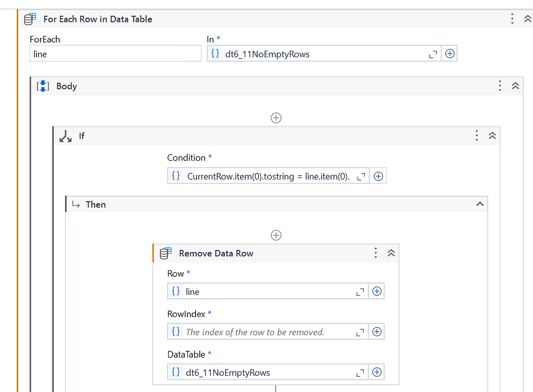Viewport: 533px width, 392px height.
Task: Select the If activity branch icon
Action: (x=65, y=136)
